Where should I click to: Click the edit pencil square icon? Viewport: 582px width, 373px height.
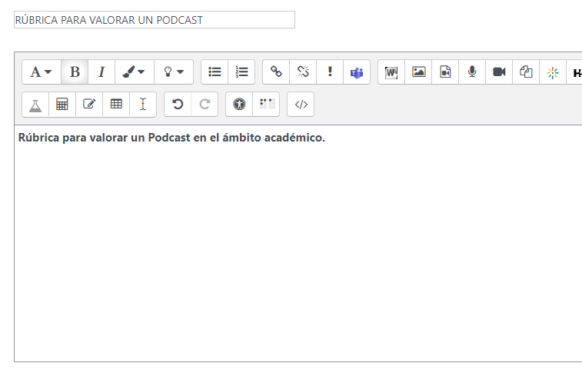[89, 104]
